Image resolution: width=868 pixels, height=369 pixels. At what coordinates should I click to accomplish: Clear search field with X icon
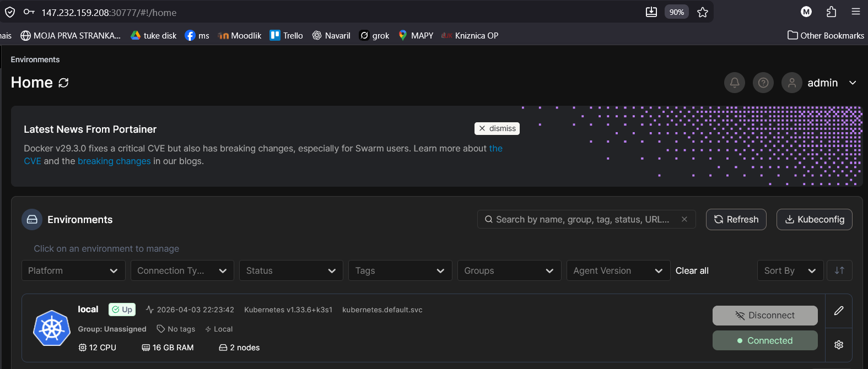coord(684,219)
